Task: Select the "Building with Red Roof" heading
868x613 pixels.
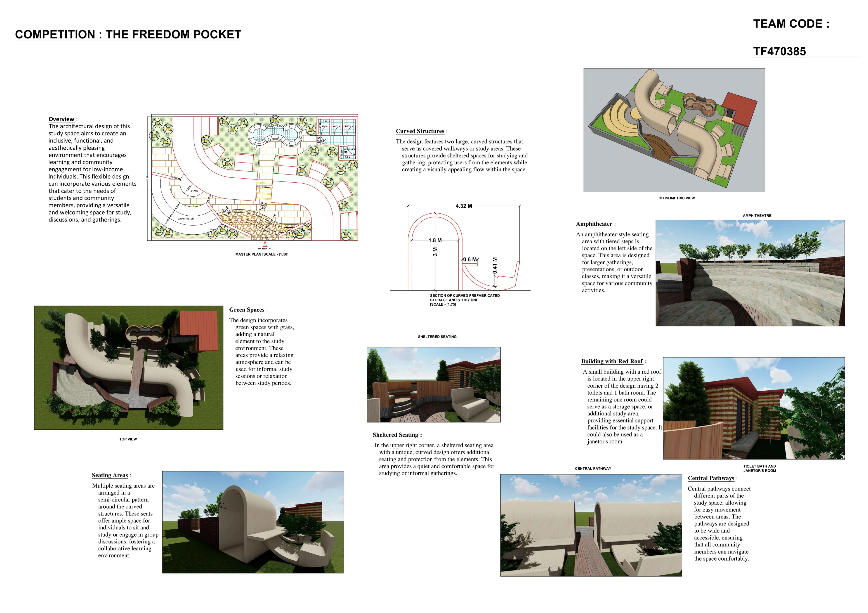Action: click(612, 361)
